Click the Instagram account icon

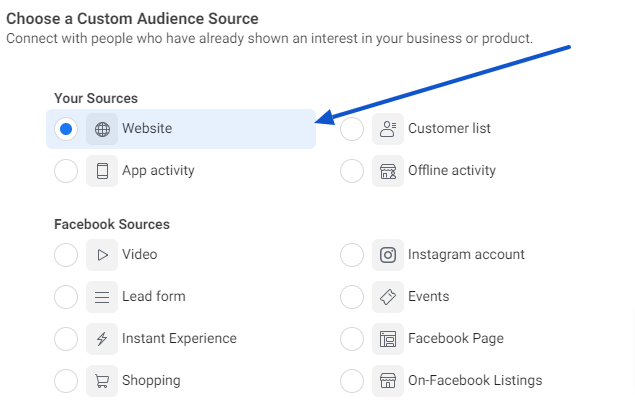pos(388,255)
